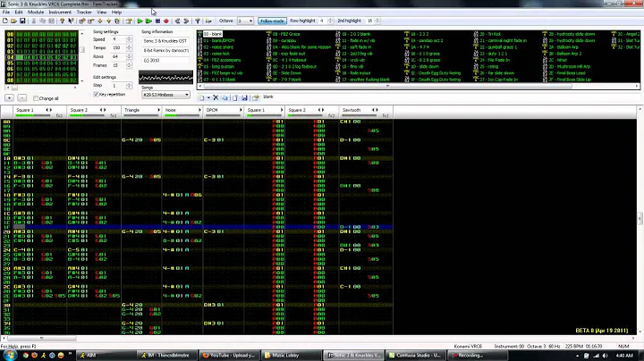This screenshot has width=644, height=361.
Task: Select frame row 04 in frame editor
Action: tap(41, 57)
